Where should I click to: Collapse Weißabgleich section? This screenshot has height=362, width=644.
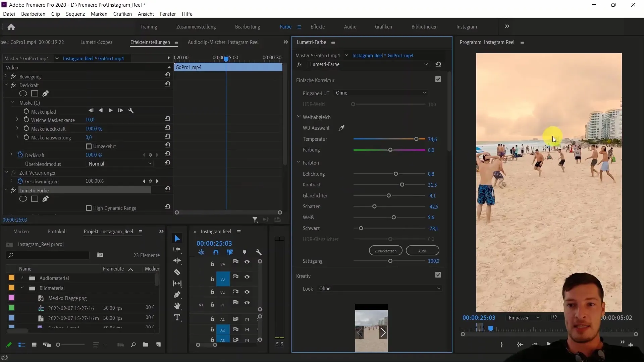pyautogui.click(x=299, y=117)
